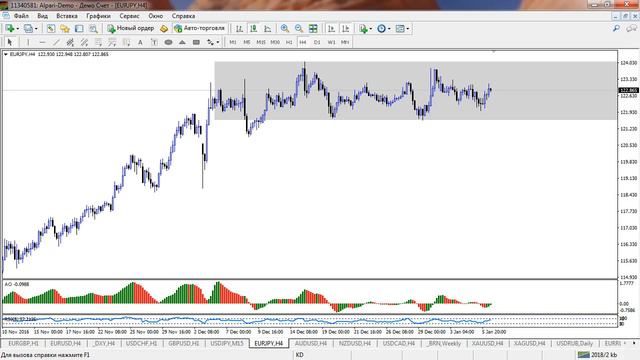Select the vertical line tool
The image size is (640, 360).
click(28, 42)
